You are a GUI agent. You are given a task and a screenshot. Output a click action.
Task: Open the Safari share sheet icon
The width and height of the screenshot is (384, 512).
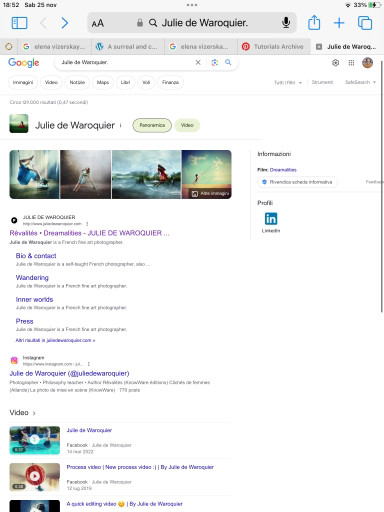314,23
